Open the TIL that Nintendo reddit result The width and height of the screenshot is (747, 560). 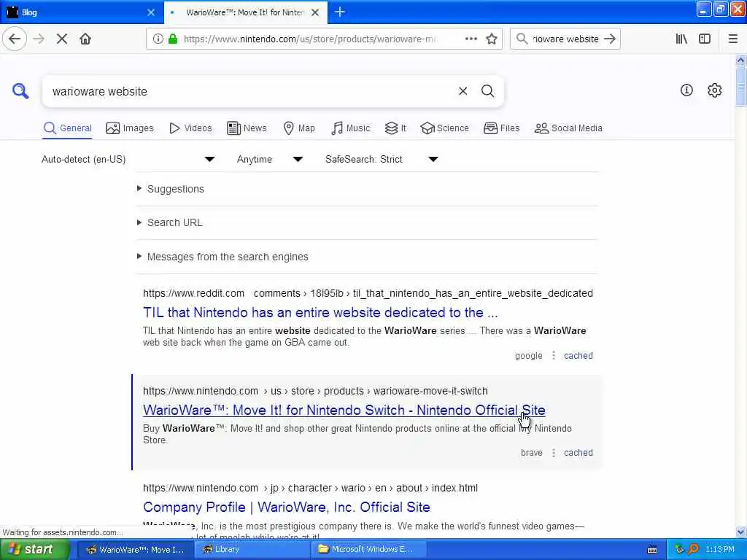pos(320,312)
